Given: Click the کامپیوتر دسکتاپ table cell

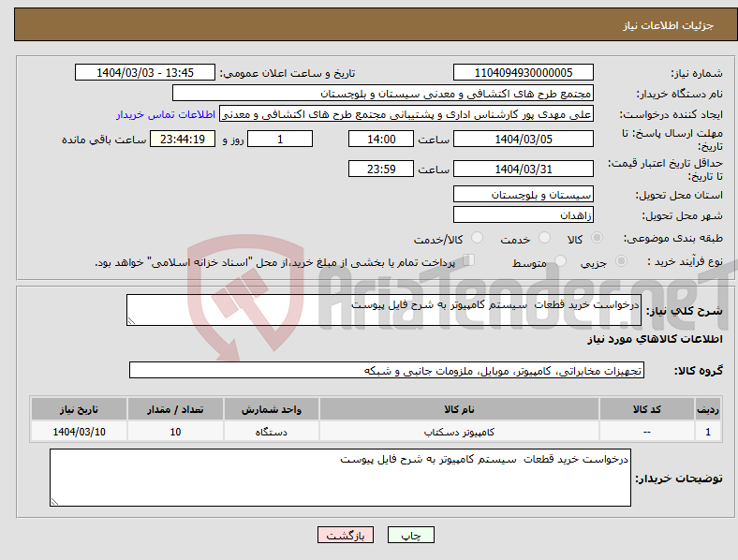Looking at the screenshot, I should coord(459,432).
